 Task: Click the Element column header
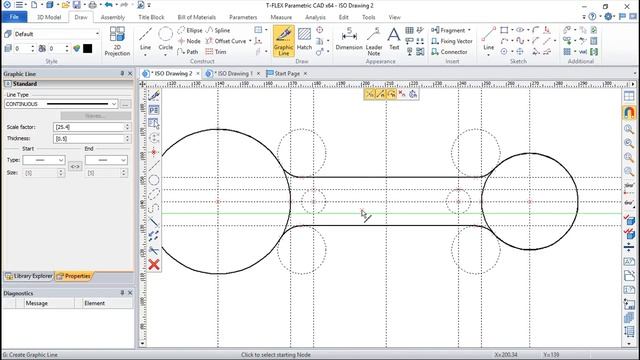pos(95,303)
